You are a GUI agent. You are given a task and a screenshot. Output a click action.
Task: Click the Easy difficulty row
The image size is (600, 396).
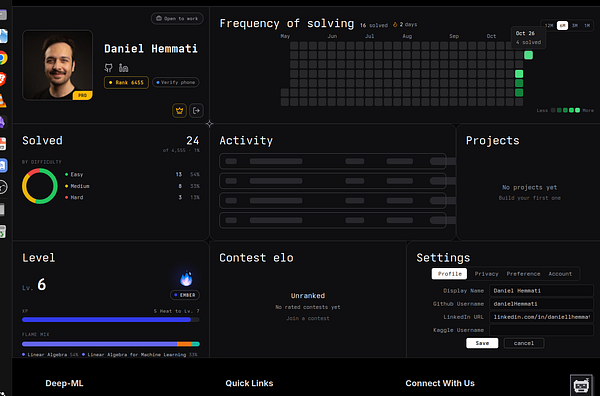132,174
